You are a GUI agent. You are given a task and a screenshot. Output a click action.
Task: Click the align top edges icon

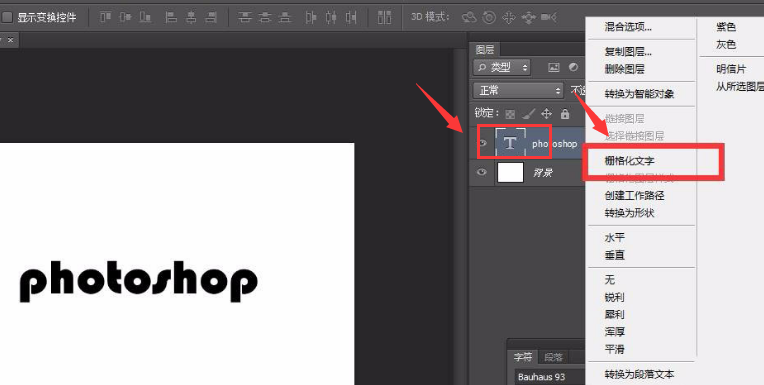coord(106,18)
